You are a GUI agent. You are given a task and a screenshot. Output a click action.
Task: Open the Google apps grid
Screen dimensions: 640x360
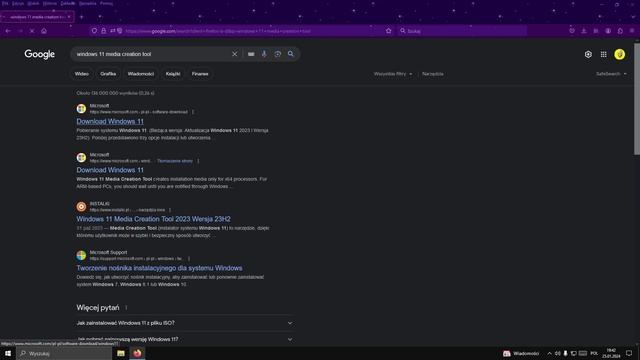coord(604,54)
